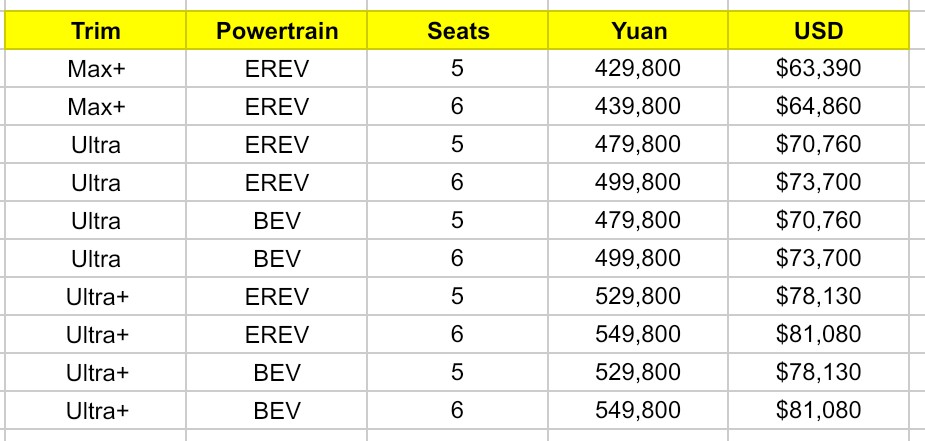Click the last row's 549,800 cell
Image resolution: width=925 pixels, height=441 pixels.
(x=638, y=410)
